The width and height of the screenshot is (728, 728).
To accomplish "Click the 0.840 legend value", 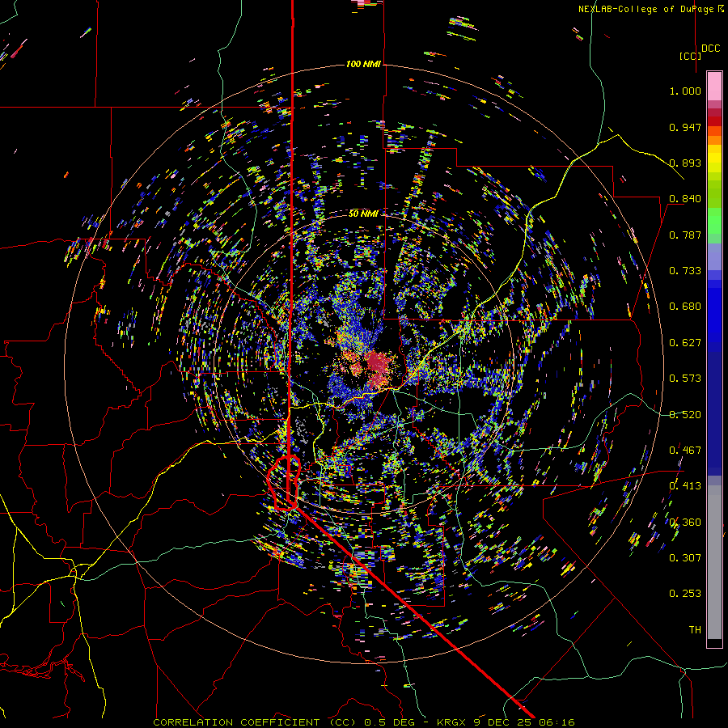I will click(x=685, y=199).
